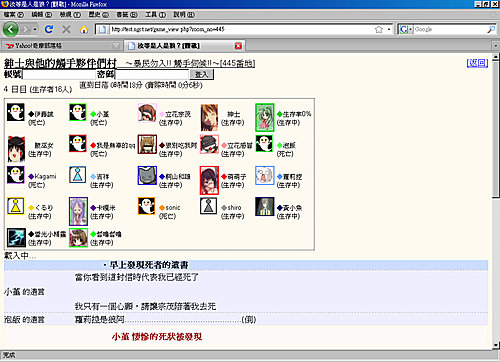Click the red-framed avatar of 萌萌子

pos(209,180)
